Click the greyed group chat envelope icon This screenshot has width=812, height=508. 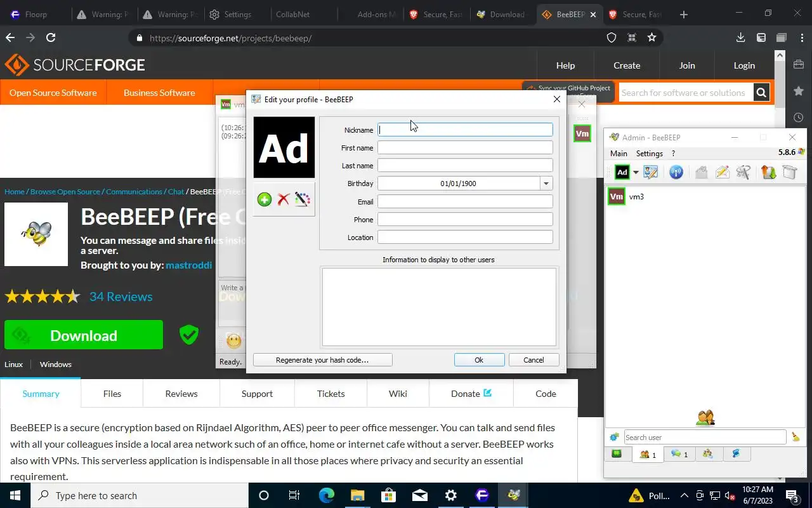[x=701, y=172]
